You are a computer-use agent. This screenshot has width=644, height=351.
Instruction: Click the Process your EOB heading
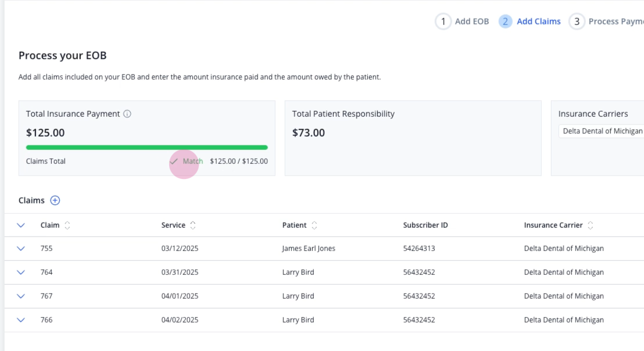(62, 55)
